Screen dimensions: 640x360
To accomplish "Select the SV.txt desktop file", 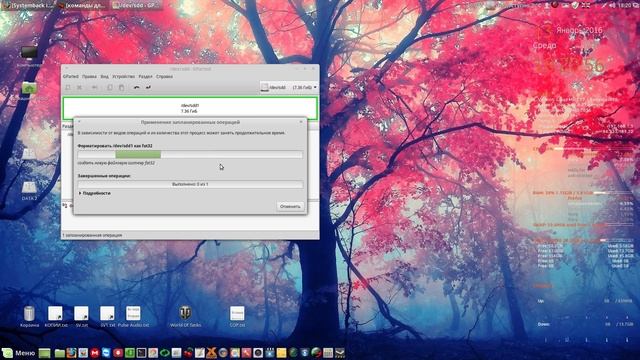I will (x=81, y=317).
